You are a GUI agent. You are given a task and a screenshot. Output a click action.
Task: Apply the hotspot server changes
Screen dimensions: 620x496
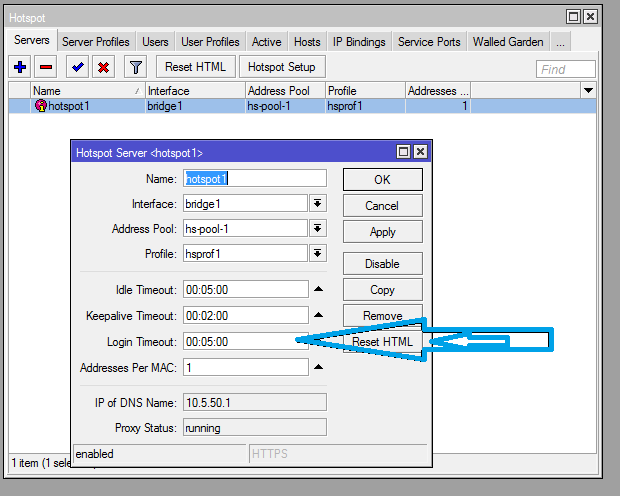point(383,232)
